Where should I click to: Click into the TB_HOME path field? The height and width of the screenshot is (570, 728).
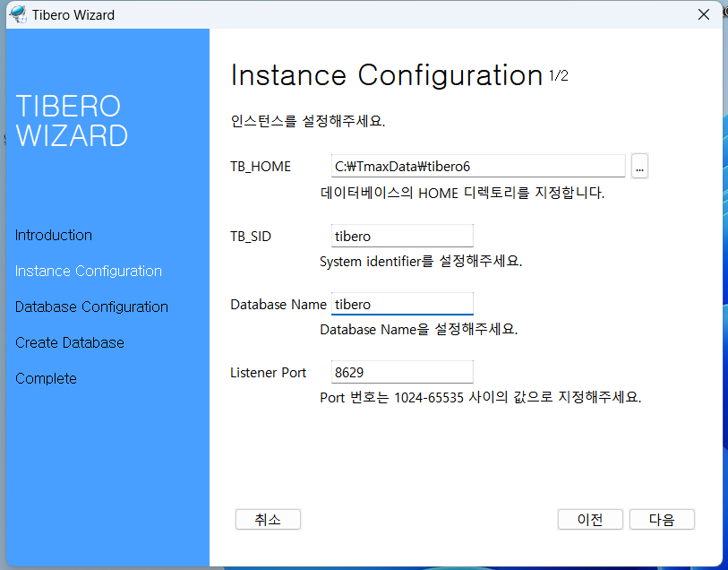[478, 166]
